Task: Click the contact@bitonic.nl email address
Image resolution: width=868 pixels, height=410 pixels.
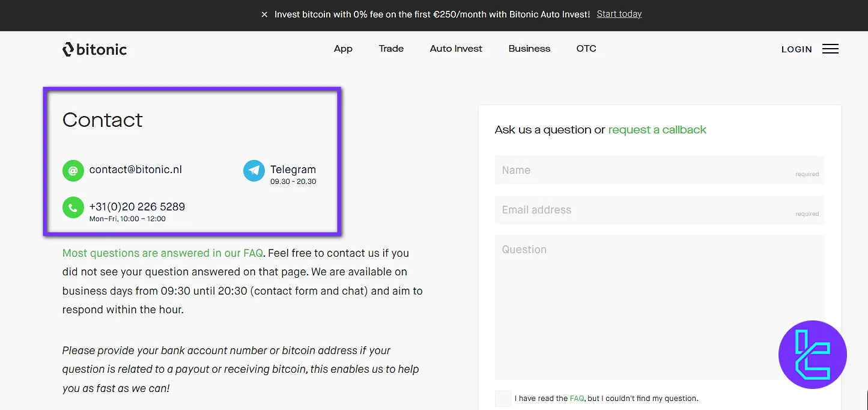Action: coord(135,170)
